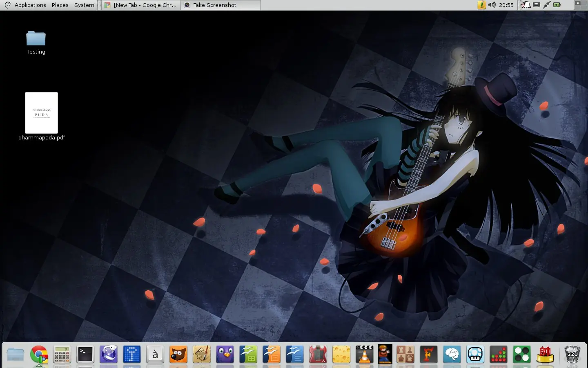Launch the Reversi black-and-white discs game
This screenshot has width=588, height=368.
522,354
